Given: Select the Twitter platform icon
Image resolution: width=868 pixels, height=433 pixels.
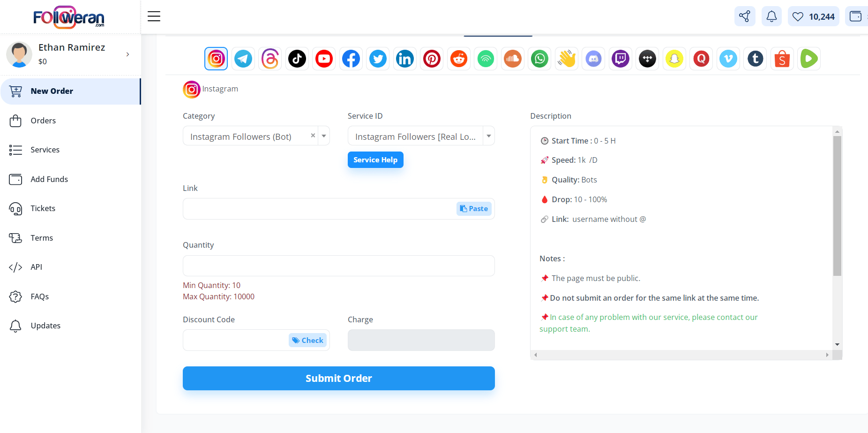Looking at the screenshot, I should point(378,59).
